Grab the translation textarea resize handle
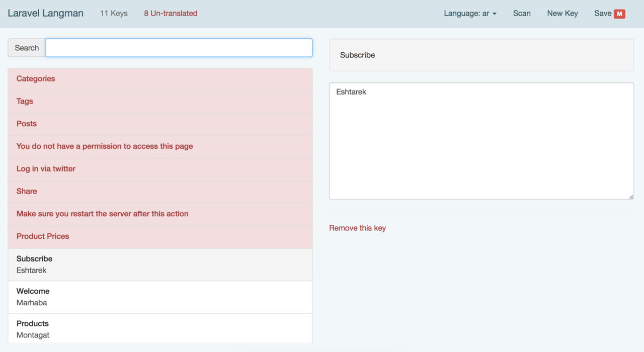 tap(631, 197)
